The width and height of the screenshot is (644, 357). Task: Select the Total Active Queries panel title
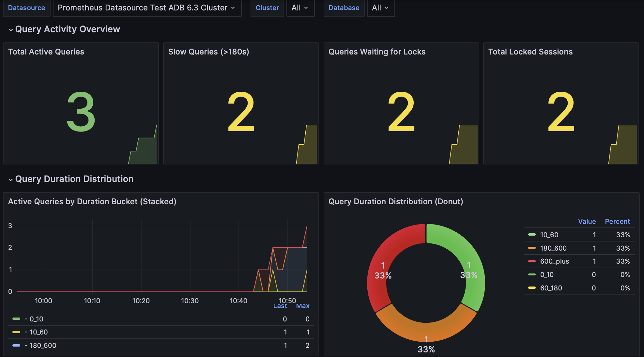(x=46, y=52)
